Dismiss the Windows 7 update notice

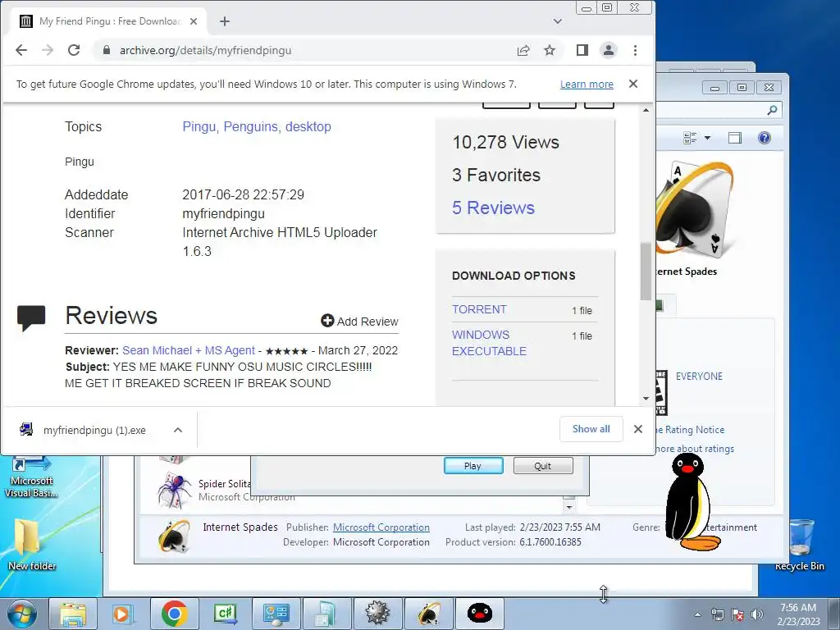pyautogui.click(x=633, y=84)
